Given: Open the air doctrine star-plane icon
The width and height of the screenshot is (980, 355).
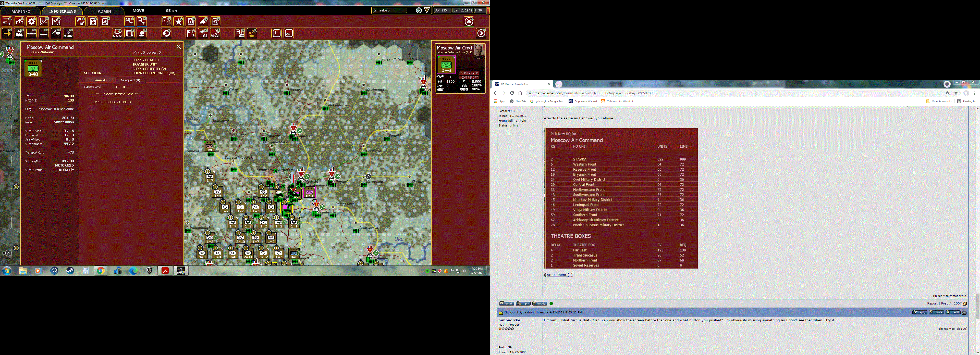Looking at the screenshot, I should 130,21.
